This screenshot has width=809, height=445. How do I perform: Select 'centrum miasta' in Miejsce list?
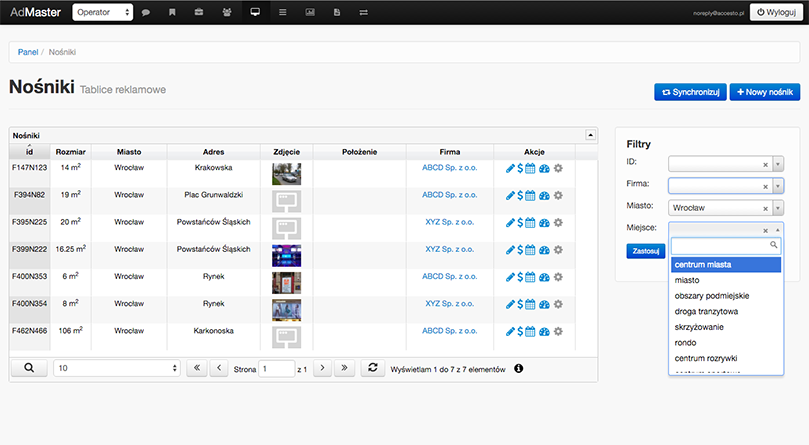(x=726, y=264)
